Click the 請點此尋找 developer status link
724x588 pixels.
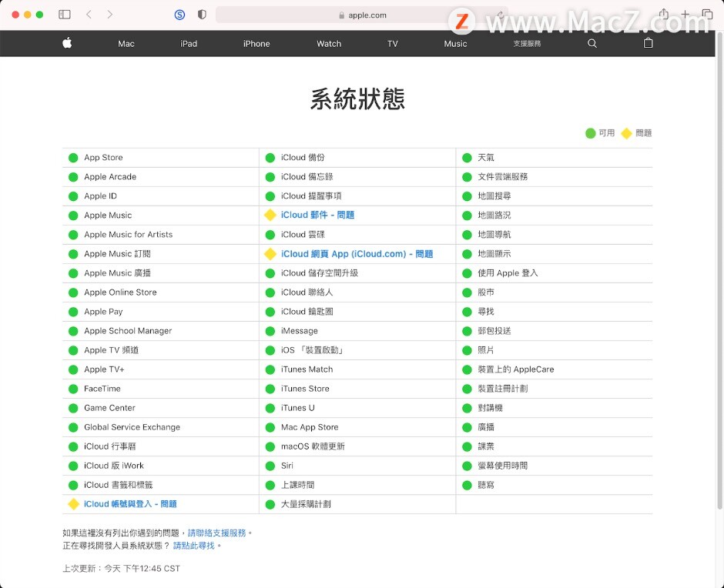(x=195, y=545)
